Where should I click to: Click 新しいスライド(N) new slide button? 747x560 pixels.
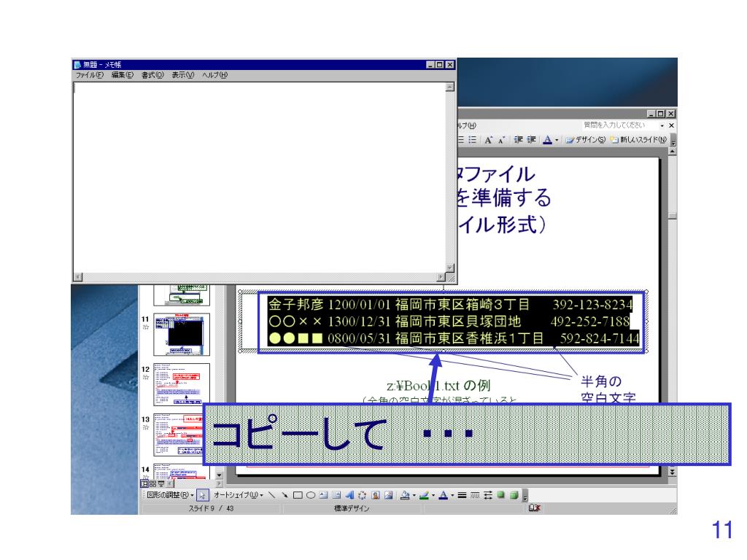pos(639,139)
